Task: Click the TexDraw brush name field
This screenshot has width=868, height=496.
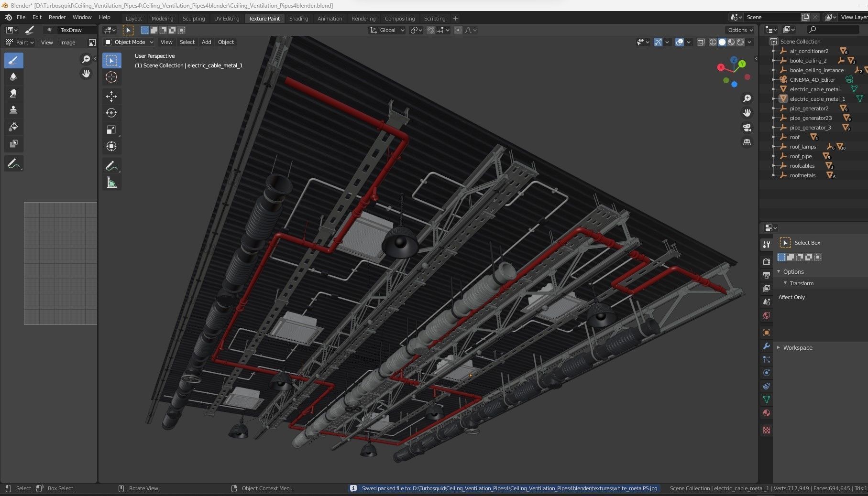Action: [76, 30]
